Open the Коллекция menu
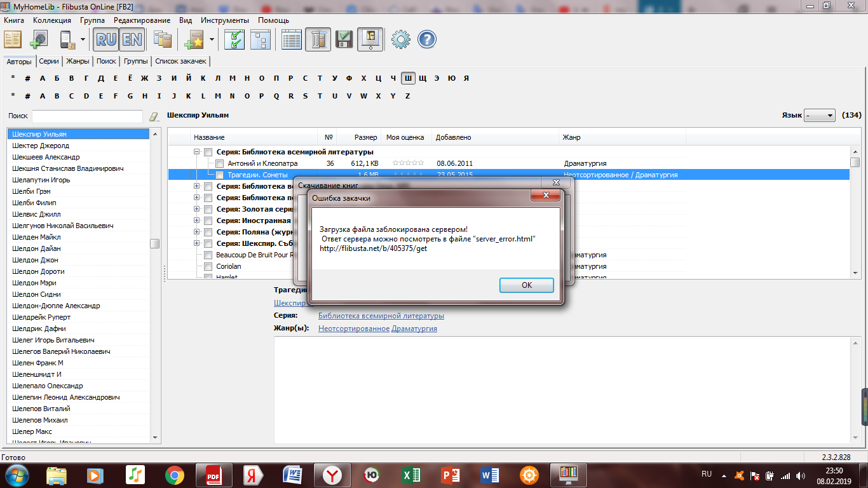 click(52, 20)
